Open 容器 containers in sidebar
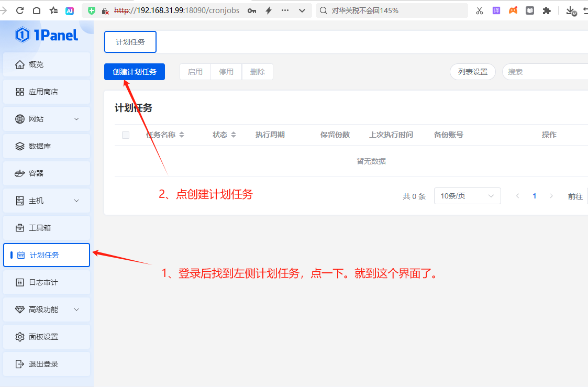The height and width of the screenshot is (387, 588). [47, 173]
